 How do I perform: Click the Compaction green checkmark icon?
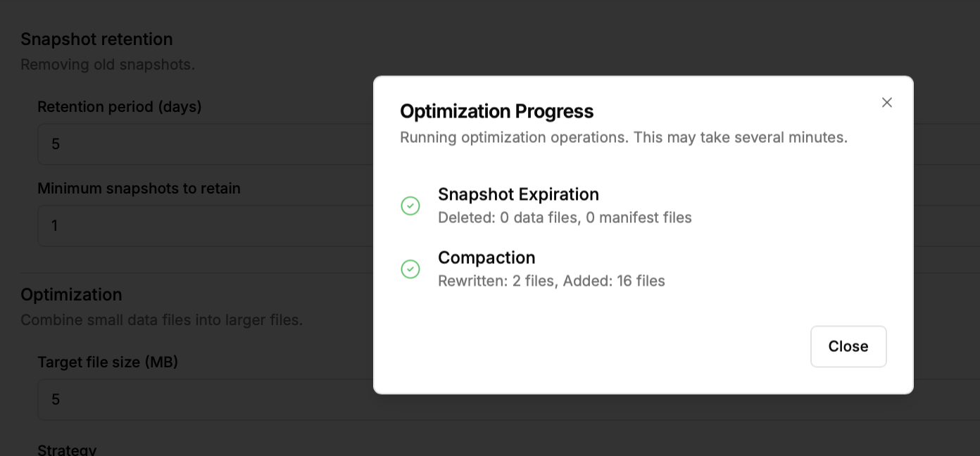tap(410, 269)
